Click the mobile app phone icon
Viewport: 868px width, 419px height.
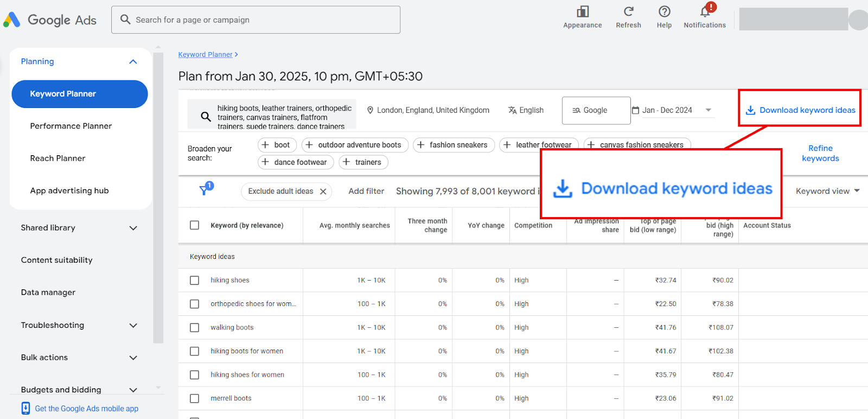point(26,408)
